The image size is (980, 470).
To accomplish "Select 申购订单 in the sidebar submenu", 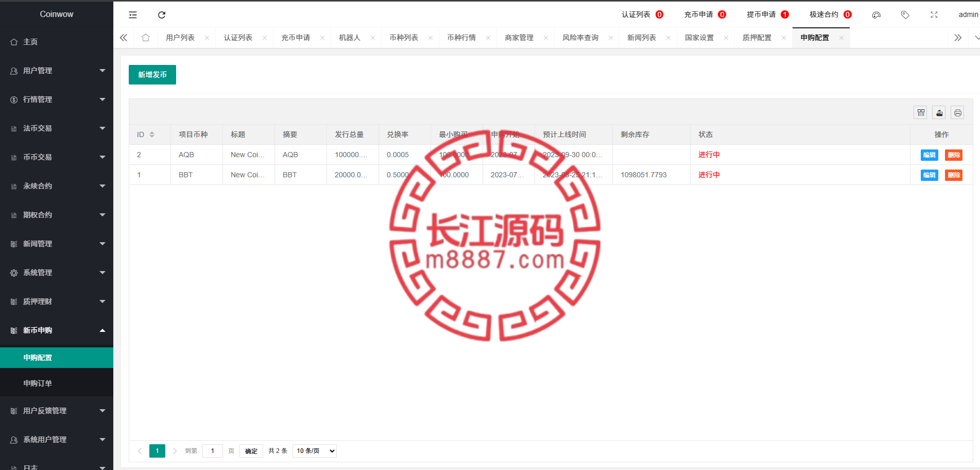I will (x=57, y=383).
